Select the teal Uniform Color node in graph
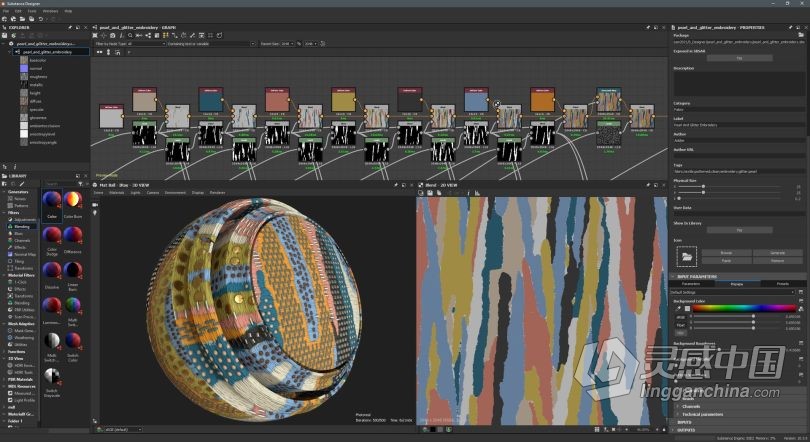810x442 pixels. point(211,100)
